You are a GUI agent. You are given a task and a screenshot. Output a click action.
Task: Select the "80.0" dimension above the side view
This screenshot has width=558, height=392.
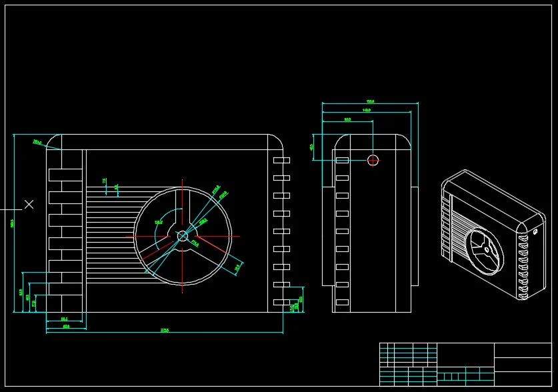click(x=348, y=119)
